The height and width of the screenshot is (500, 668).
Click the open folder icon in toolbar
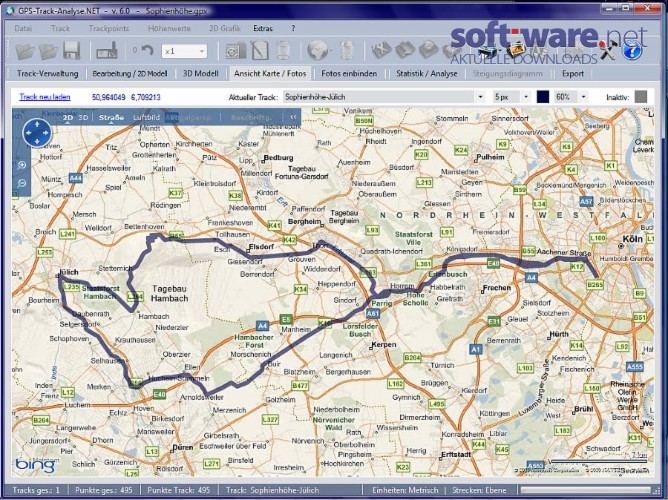point(25,51)
